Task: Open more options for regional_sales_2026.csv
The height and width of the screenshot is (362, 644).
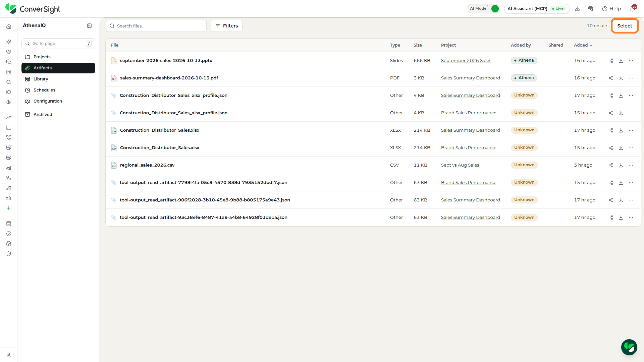Action: coord(631,165)
